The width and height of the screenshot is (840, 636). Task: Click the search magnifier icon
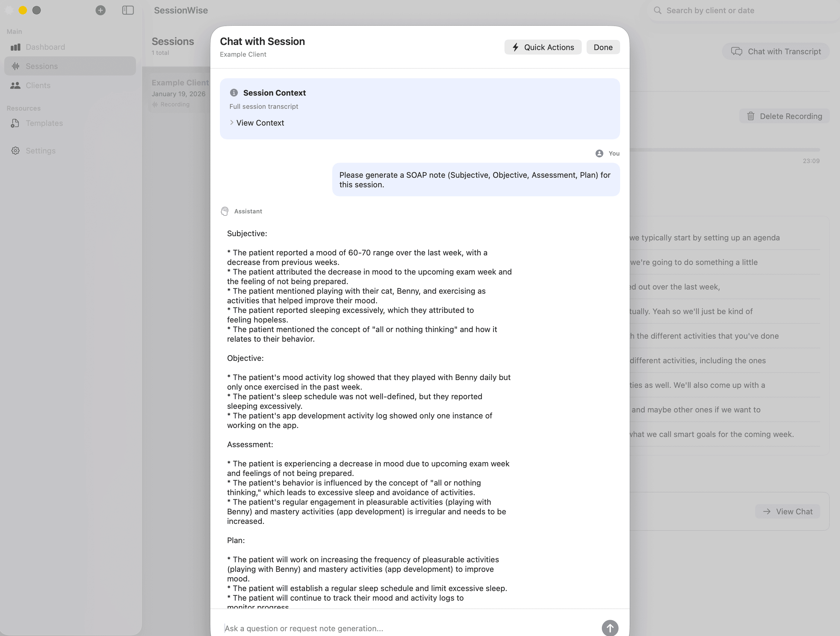click(657, 10)
